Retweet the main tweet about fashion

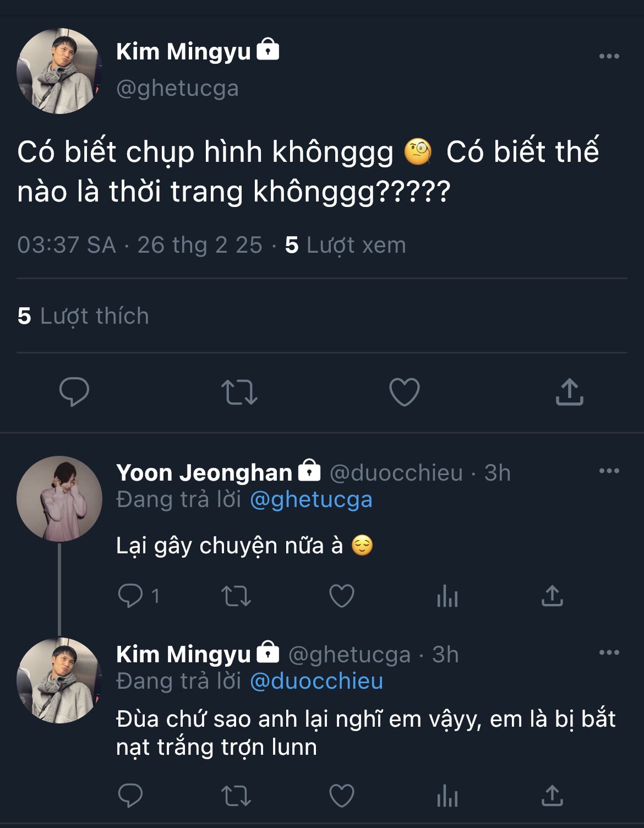(x=239, y=392)
